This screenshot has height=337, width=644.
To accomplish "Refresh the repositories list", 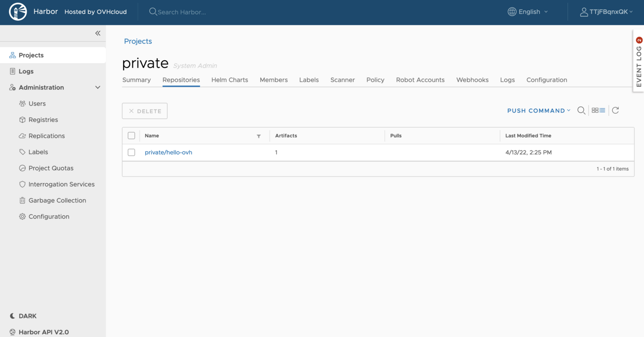I will (615, 110).
